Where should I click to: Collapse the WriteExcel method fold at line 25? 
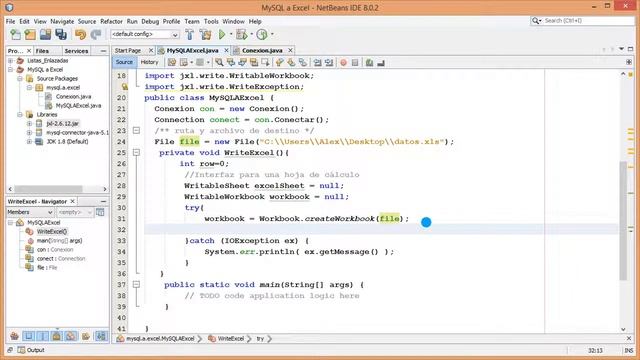click(136, 152)
